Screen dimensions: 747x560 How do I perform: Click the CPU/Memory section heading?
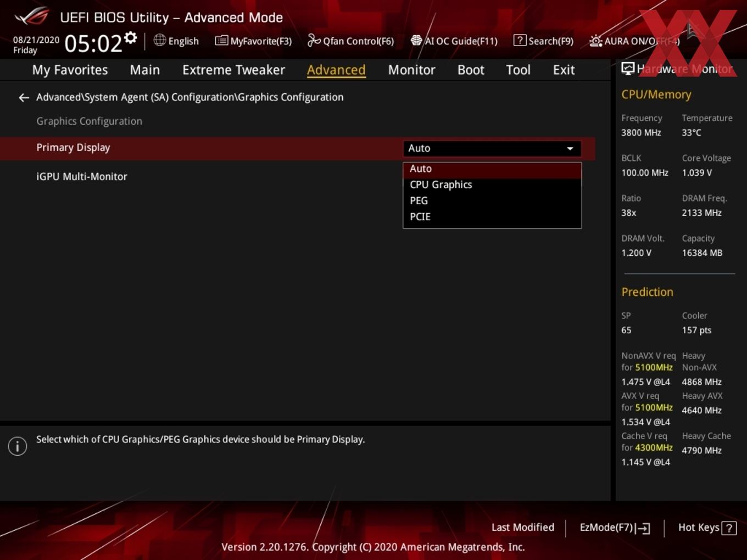point(656,94)
